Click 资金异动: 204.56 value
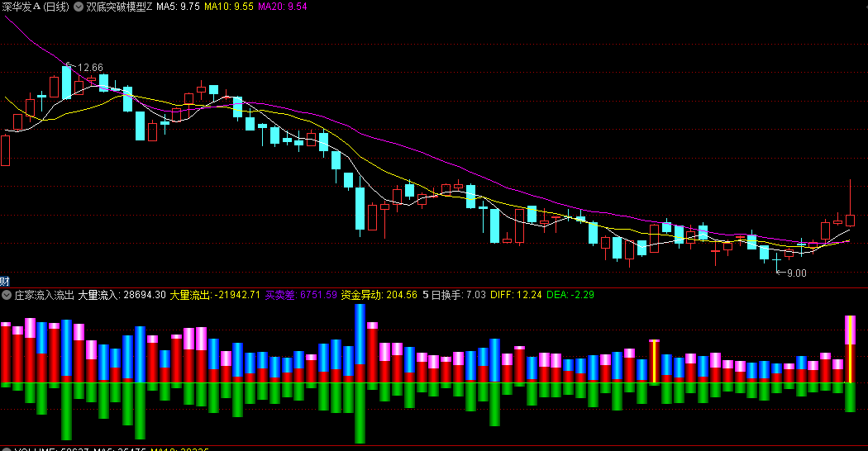 pyautogui.click(x=379, y=295)
